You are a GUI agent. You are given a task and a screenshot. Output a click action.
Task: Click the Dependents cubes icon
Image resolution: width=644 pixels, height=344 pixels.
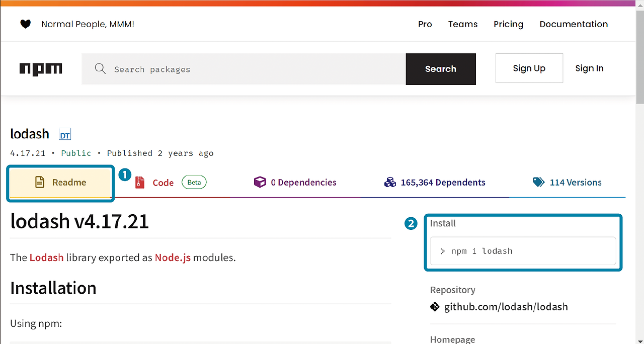coord(390,182)
